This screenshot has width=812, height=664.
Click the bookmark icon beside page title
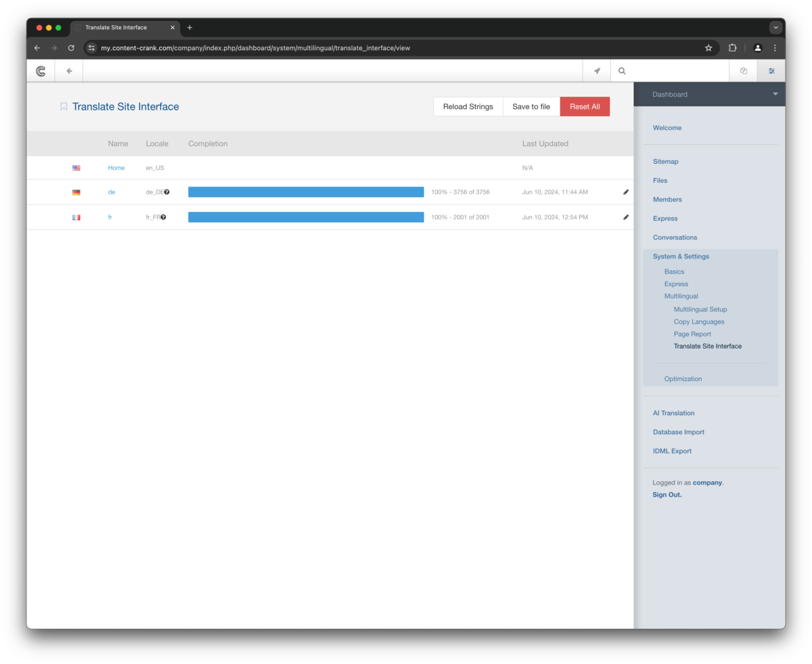pyautogui.click(x=64, y=106)
